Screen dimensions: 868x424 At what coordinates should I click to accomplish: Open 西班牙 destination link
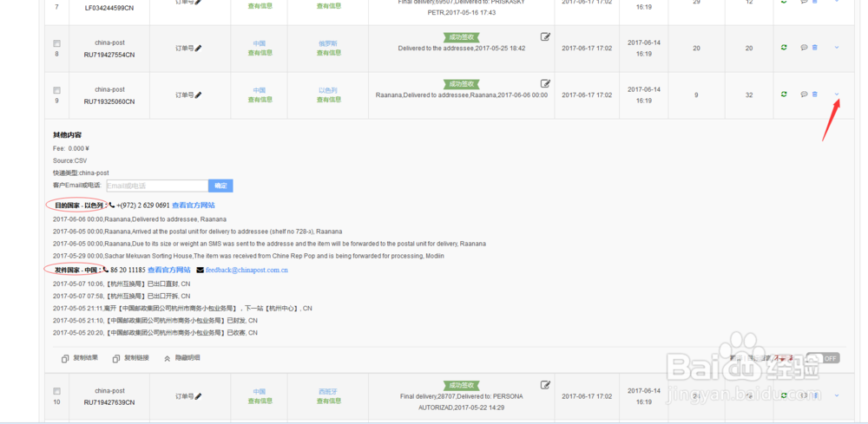coord(328,391)
